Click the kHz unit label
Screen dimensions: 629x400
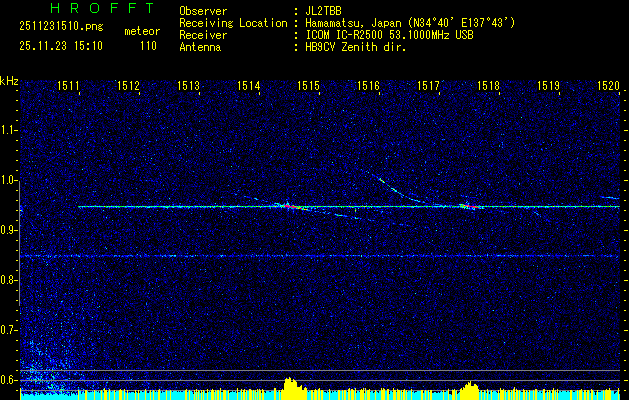point(9,80)
